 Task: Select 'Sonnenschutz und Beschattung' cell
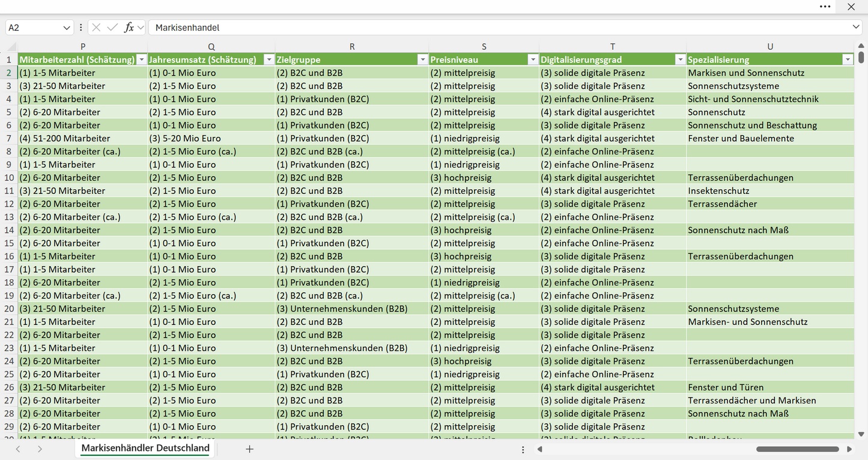point(770,125)
